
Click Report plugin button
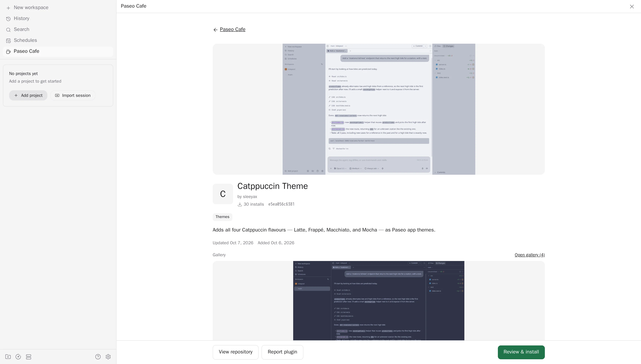(x=282, y=352)
